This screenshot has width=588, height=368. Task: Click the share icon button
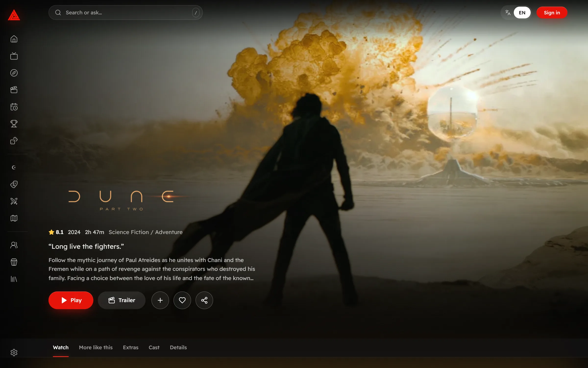(204, 300)
